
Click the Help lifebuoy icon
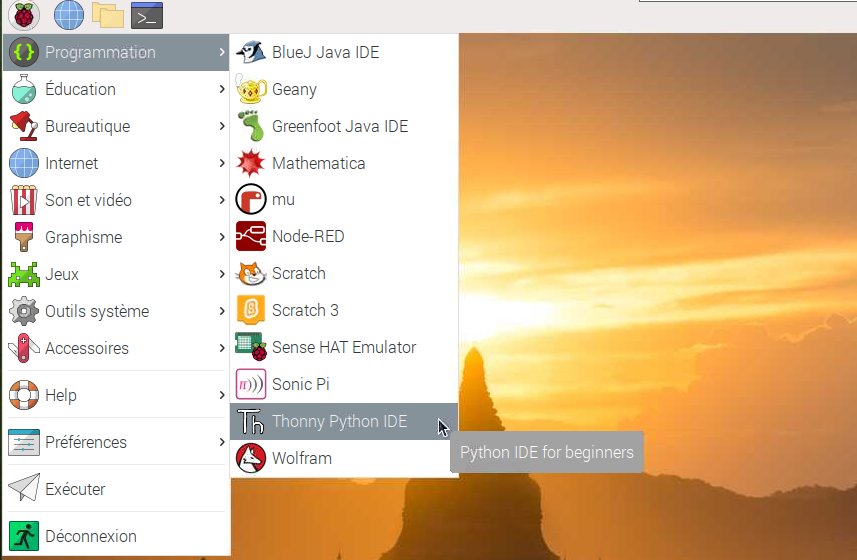(x=24, y=395)
